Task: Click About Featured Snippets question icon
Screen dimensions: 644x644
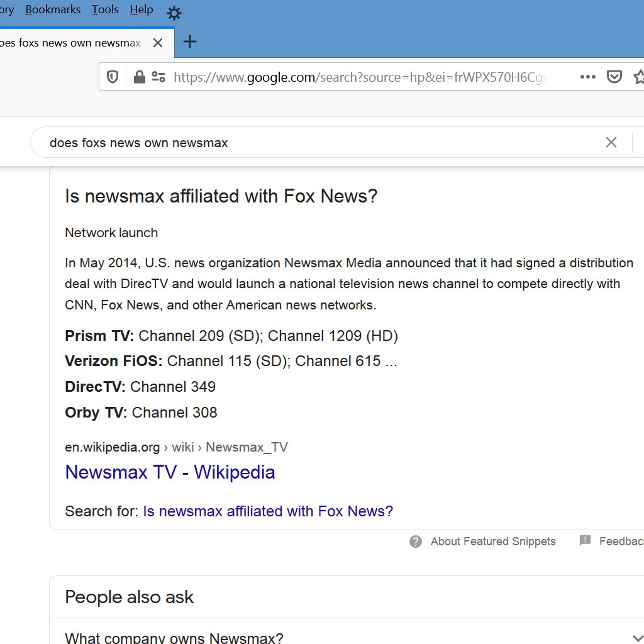Action: (x=416, y=541)
